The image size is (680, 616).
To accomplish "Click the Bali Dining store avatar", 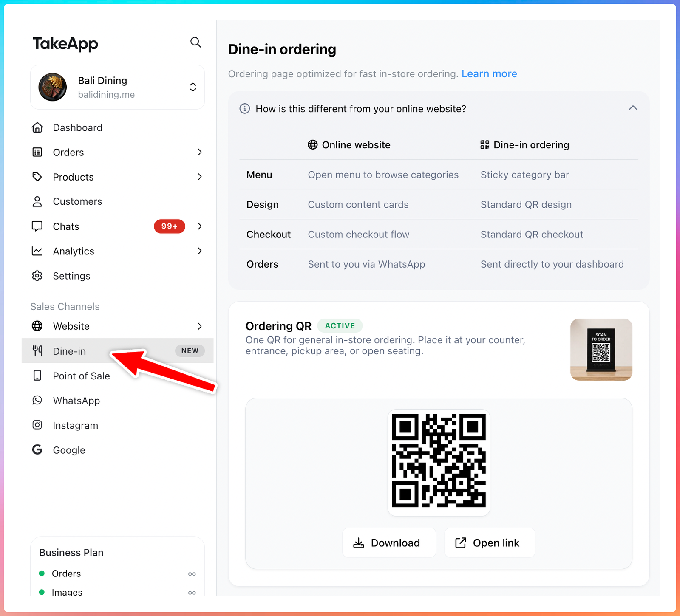I will pos(53,87).
